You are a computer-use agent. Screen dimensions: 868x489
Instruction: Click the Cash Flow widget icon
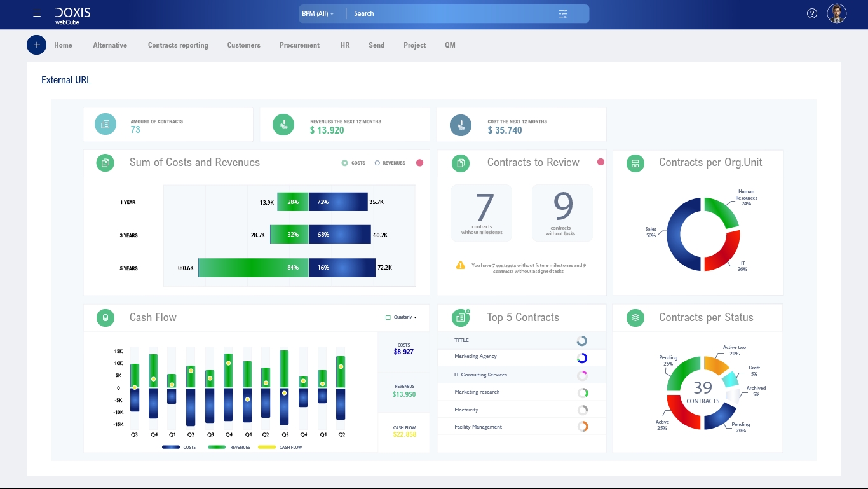(105, 317)
